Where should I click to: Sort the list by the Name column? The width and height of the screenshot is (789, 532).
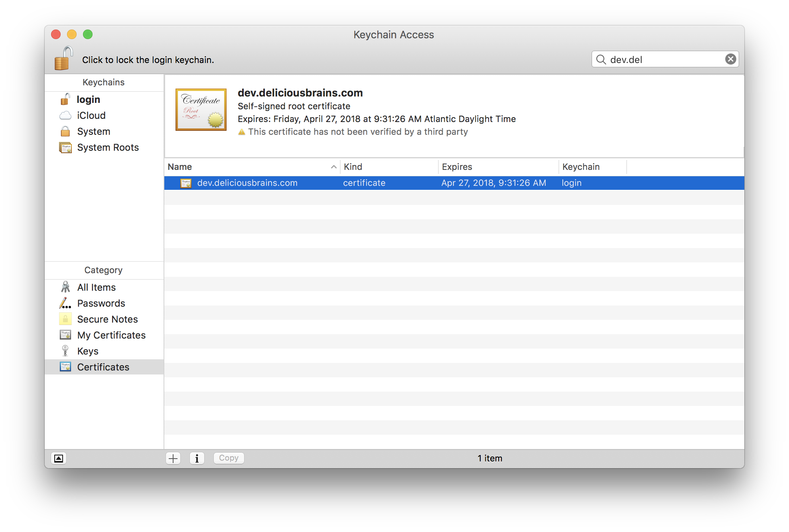click(252, 167)
